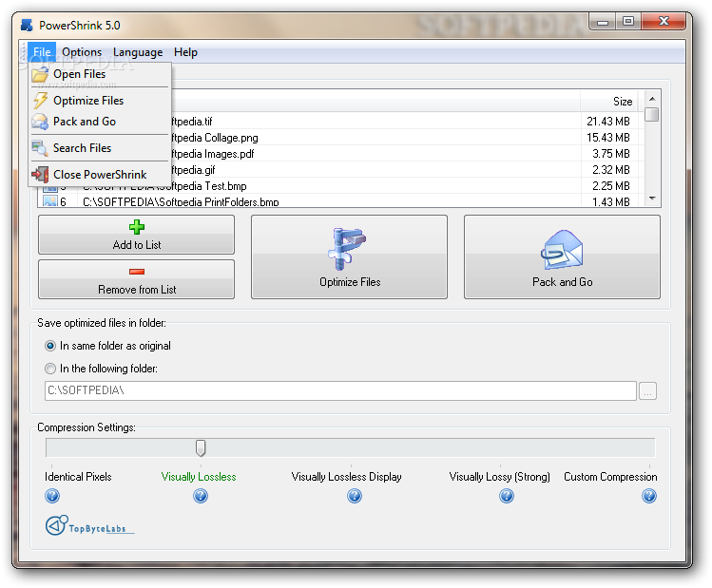Viewport: 712px width, 588px height.
Task: Minimize the PowerShrink window
Action: point(603,22)
